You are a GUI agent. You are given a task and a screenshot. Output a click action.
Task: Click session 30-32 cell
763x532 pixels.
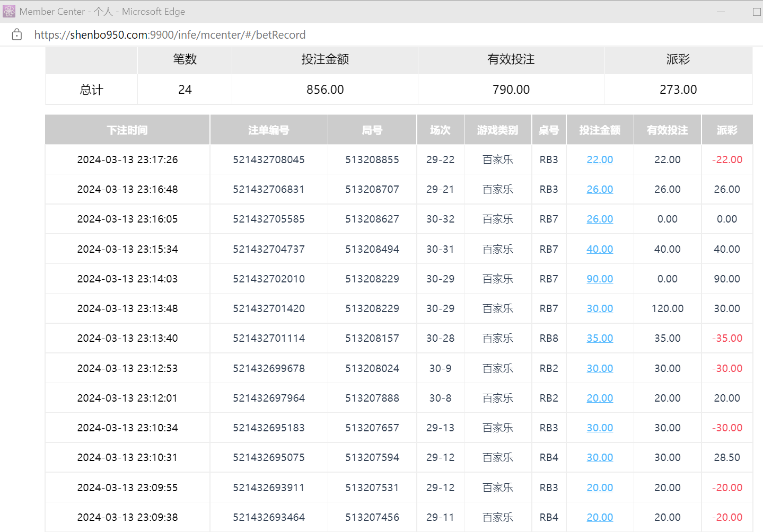(x=440, y=219)
